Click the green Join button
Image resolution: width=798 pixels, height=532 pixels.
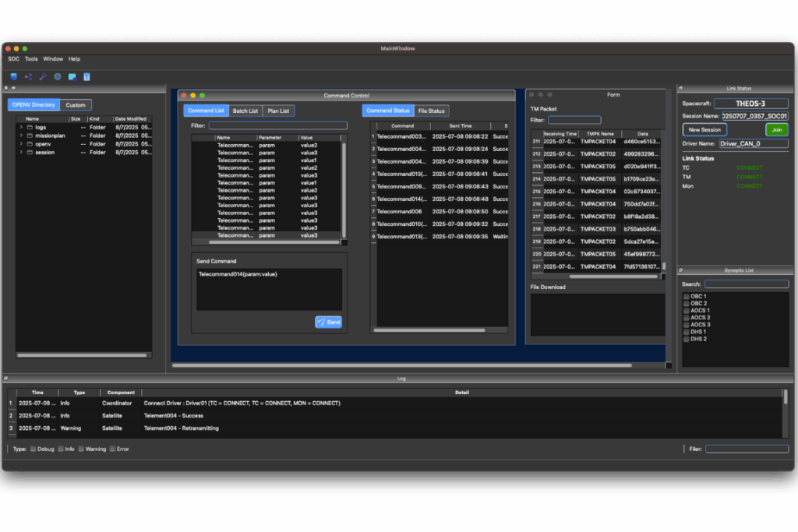776,129
